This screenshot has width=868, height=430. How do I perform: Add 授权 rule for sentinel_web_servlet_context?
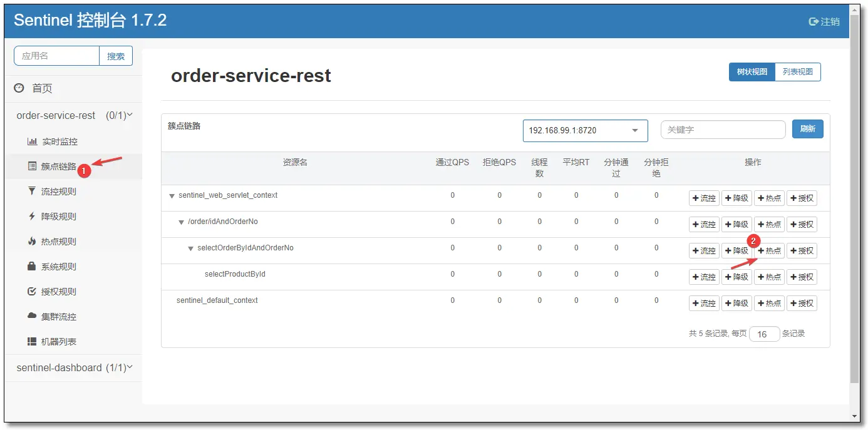pyautogui.click(x=802, y=198)
